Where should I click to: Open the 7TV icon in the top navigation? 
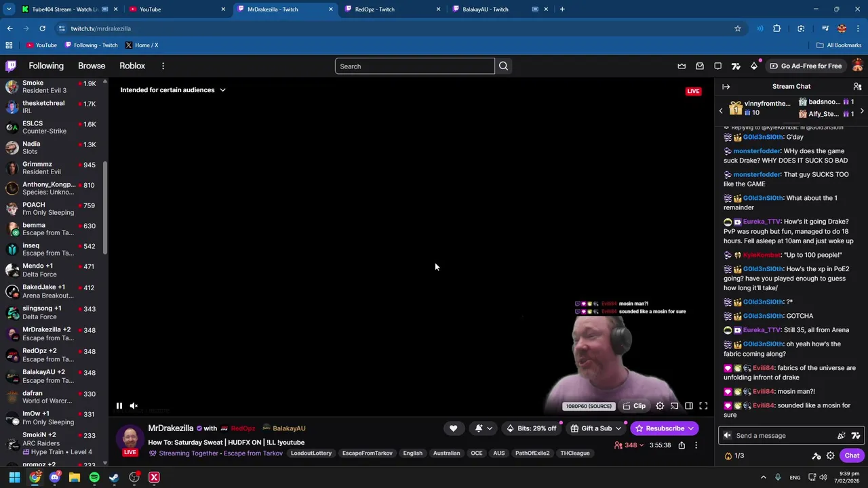(x=736, y=66)
